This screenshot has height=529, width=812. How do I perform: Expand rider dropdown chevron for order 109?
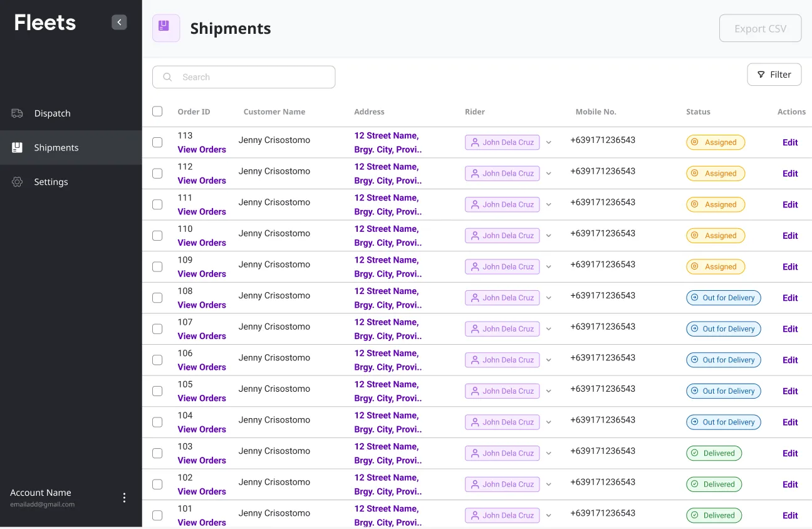click(x=548, y=266)
